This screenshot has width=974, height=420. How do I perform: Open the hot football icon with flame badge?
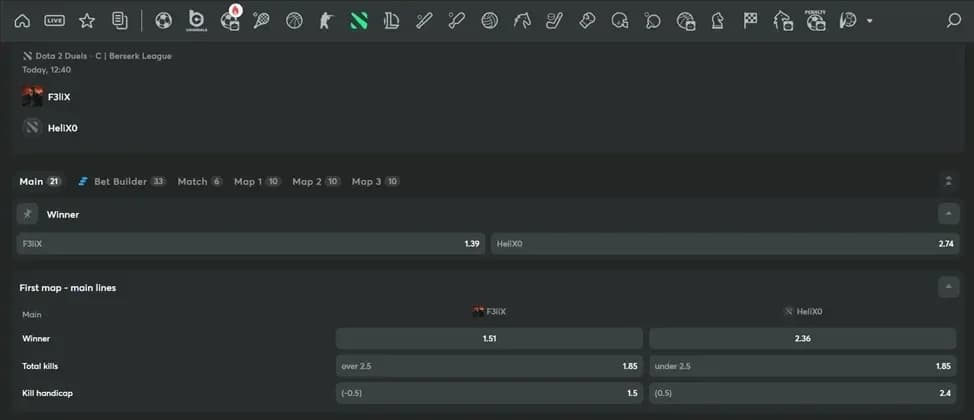230,19
